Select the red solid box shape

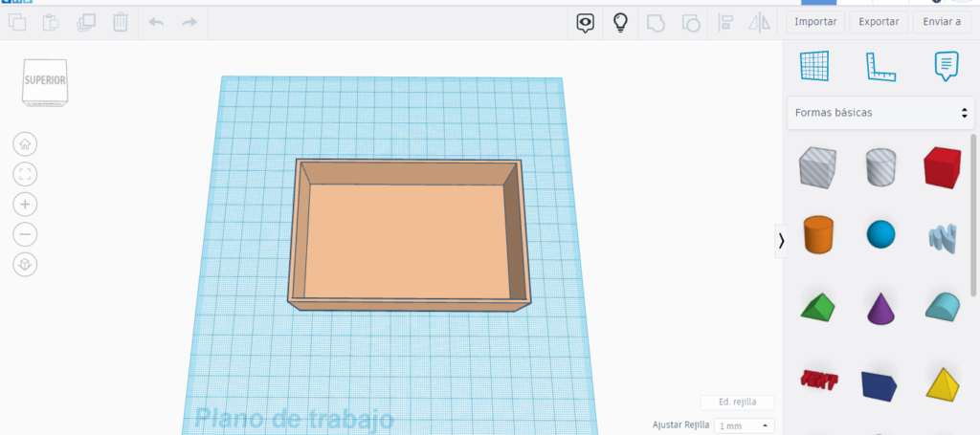(941, 167)
